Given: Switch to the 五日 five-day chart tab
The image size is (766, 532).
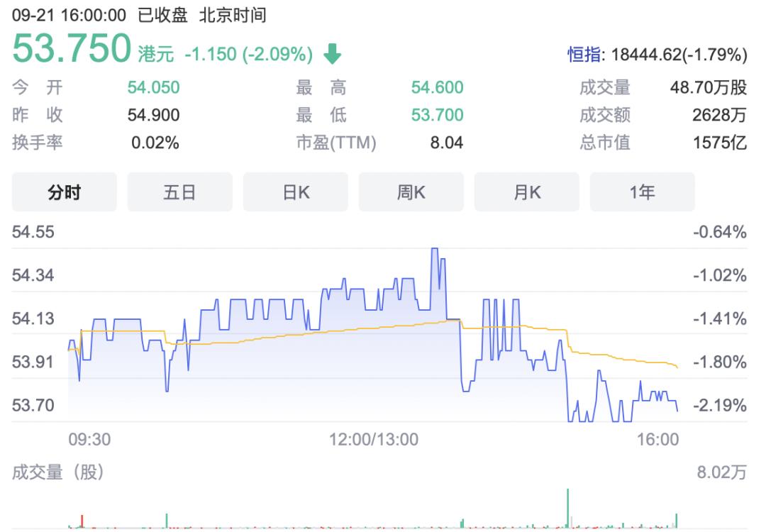Looking at the screenshot, I should (179, 192).
